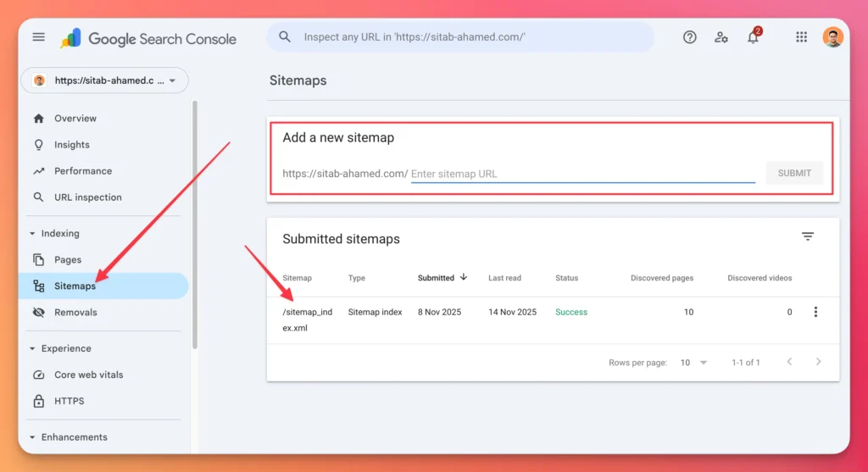868x472 pixels.
Task: Click the Sitemap column header
Action: [297, 278]
